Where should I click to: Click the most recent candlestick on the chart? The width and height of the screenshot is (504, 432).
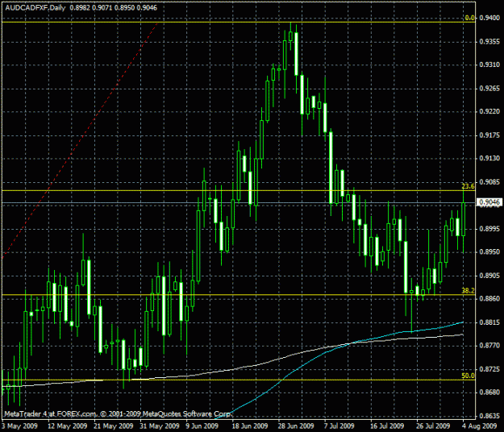click(x=464, y=219)
